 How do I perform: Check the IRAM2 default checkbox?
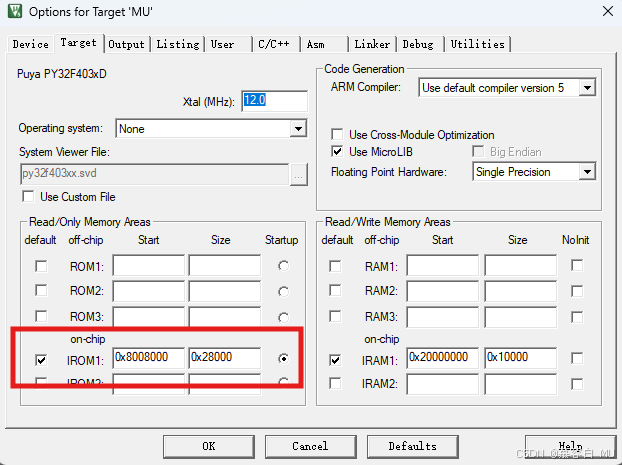336,383
